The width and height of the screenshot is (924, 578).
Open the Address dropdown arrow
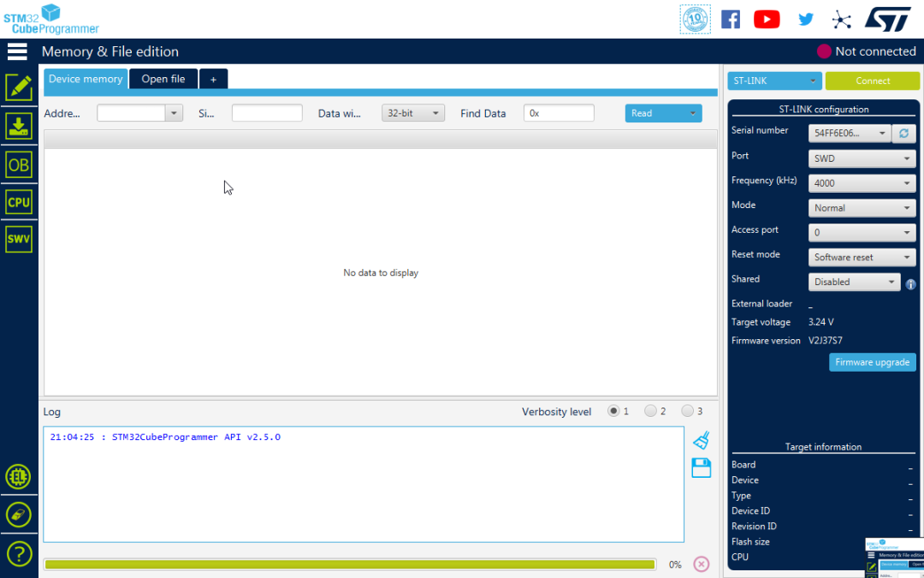(174, 113)
